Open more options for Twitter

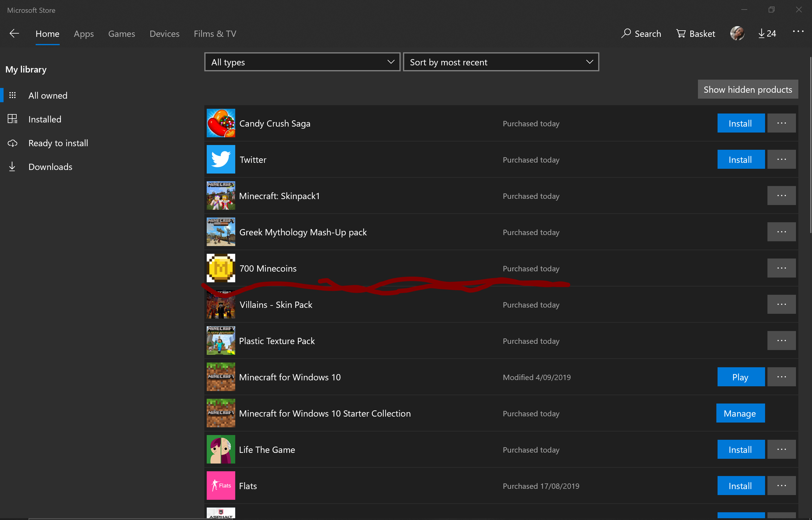point(781,159)
